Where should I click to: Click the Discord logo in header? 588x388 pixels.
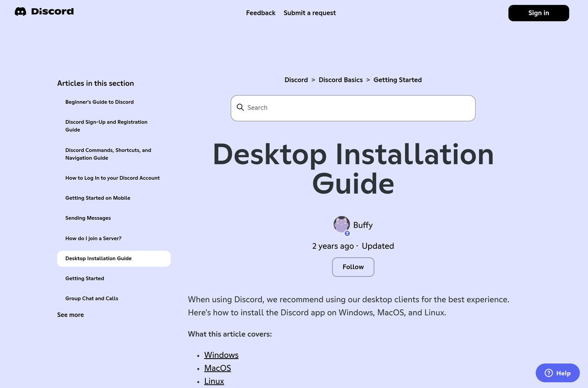[x=44, y=11]
